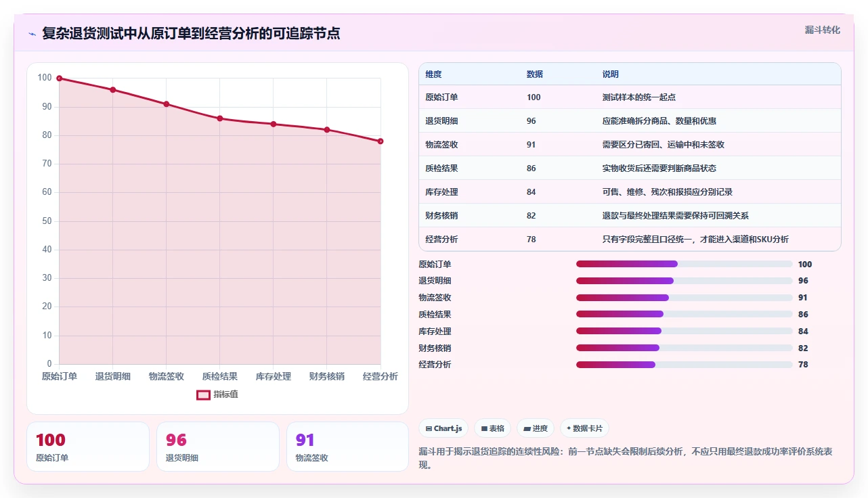This screenshot has width=868, height=498.
Task: Click the 进度 tag chip
Action: point(536,428)
